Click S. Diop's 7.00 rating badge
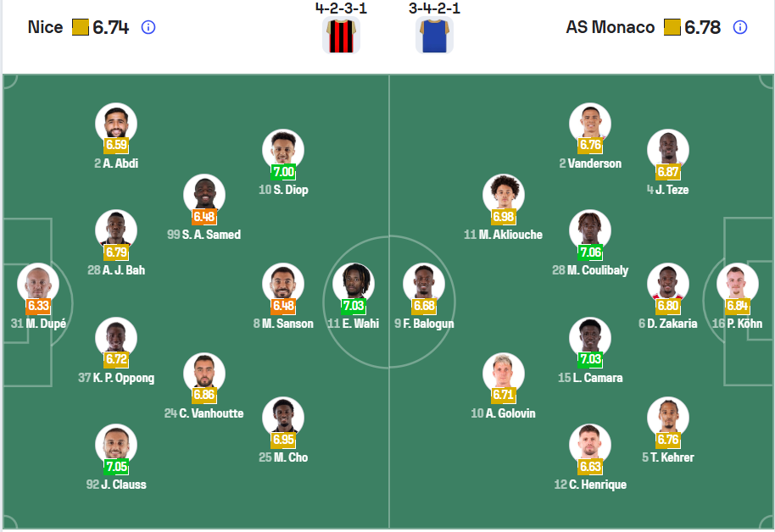The height and width of the screenshot is (532, 775). pyautogui.click(x=283, y=172)
